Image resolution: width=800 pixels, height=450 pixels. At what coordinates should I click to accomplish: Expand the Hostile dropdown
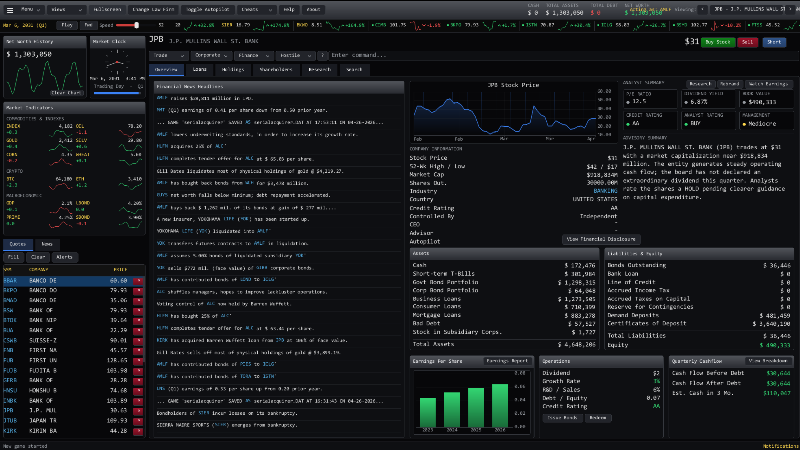295,55
